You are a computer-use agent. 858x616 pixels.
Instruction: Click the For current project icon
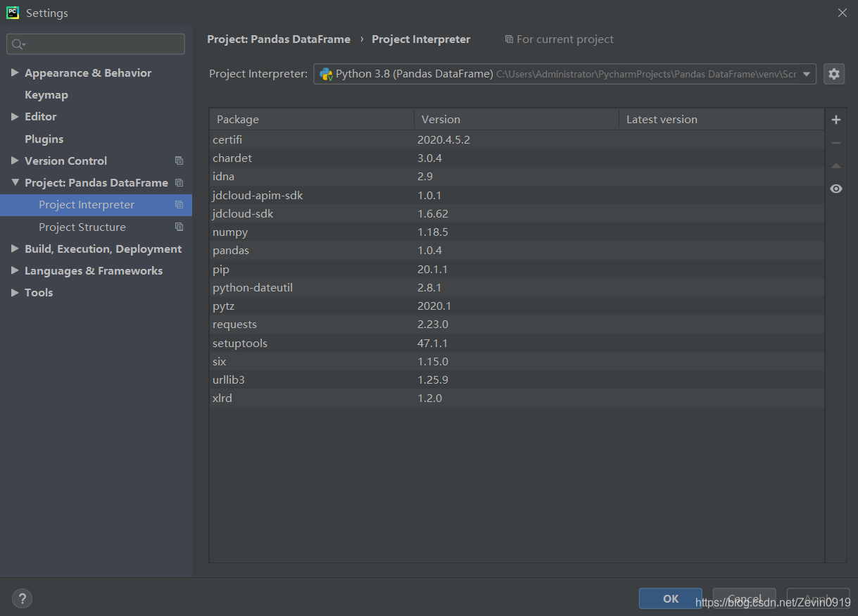point(509,39)
